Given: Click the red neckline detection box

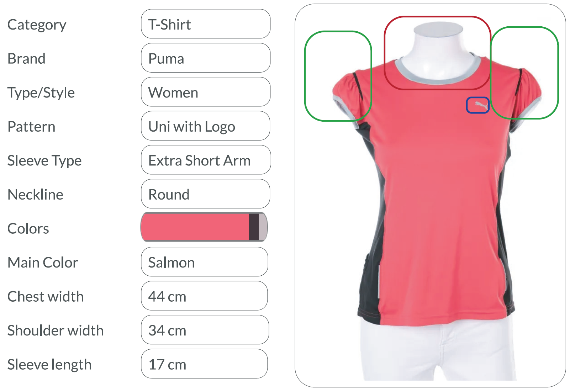Looking at the screenshot, I should 437,53.
